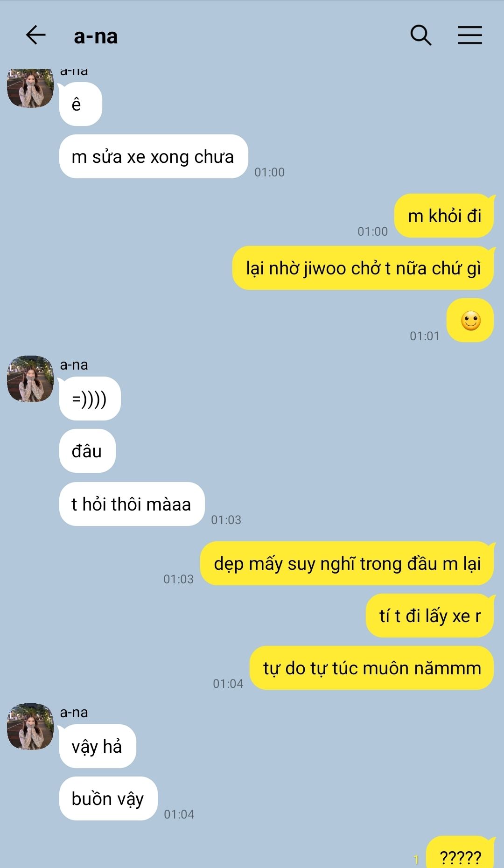The image size is (504, 868).
Task: Click a-na sender name above 'vậy hả'
Action: (x=74, y=713)
